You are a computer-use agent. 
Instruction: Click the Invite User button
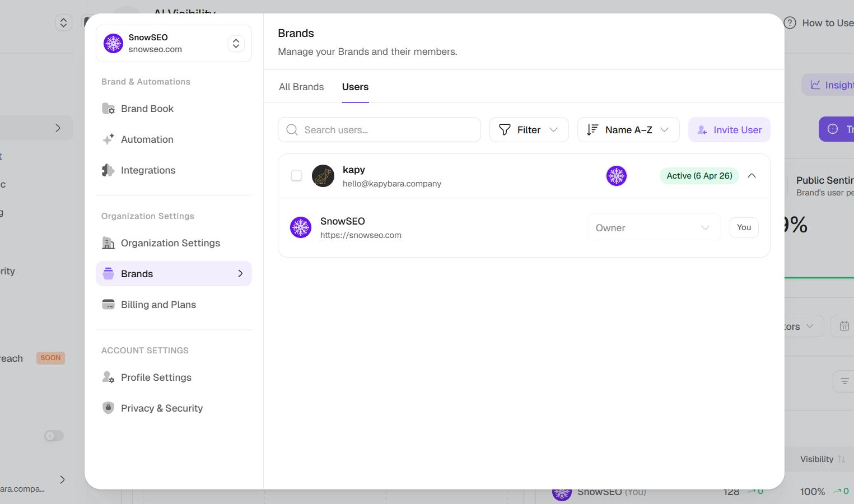click(x=729, y=129)
